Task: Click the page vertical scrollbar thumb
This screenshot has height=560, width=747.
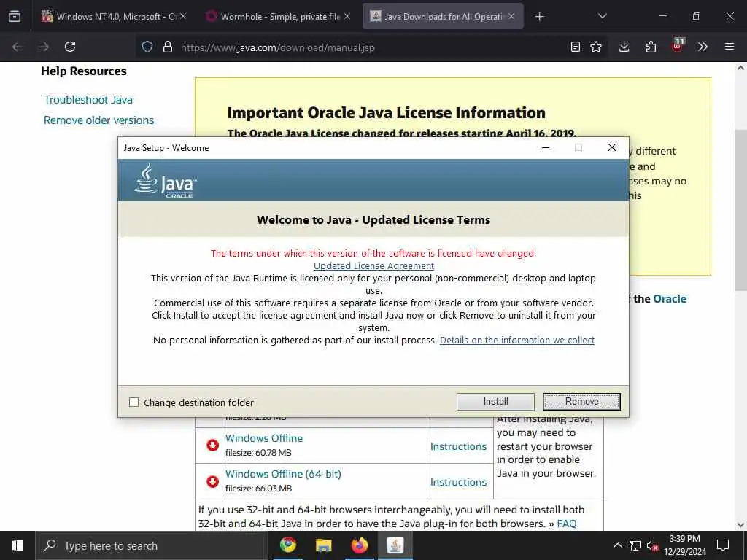Action: 740,209
